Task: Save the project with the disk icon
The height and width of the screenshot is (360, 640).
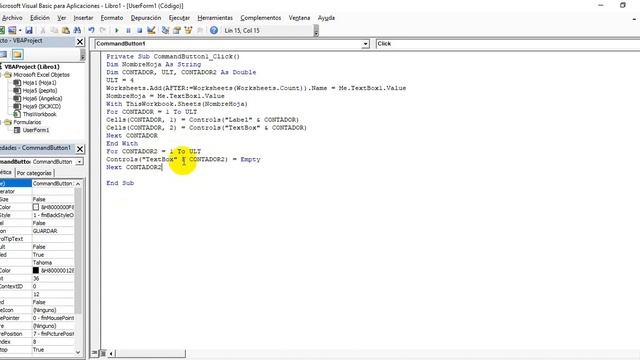Action: [x=29, y=30]
